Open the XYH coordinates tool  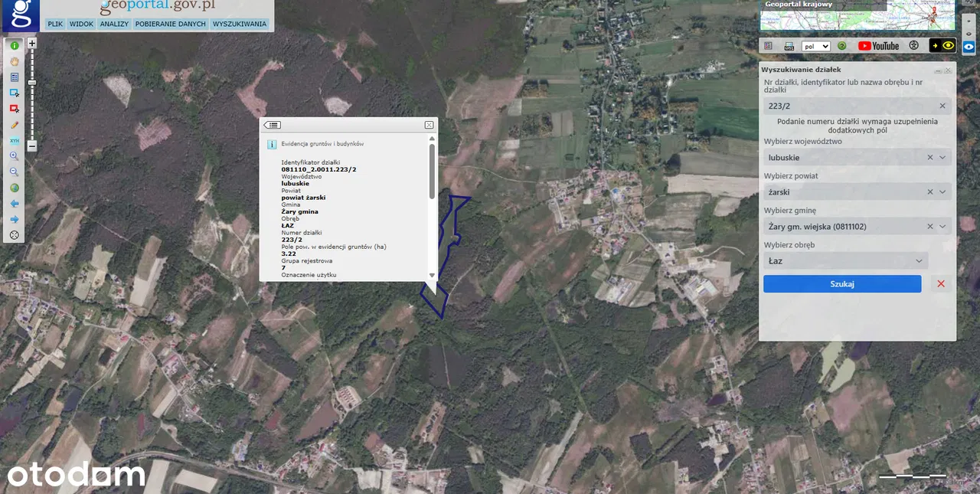pos(15,141)
